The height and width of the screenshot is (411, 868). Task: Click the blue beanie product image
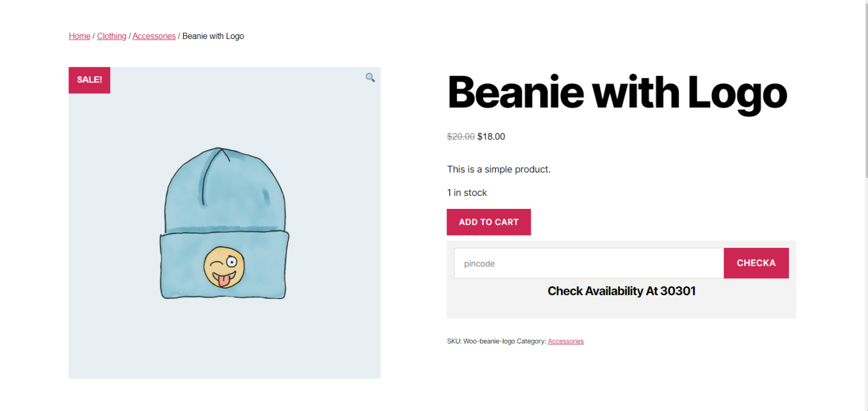(x=224, y=223)
